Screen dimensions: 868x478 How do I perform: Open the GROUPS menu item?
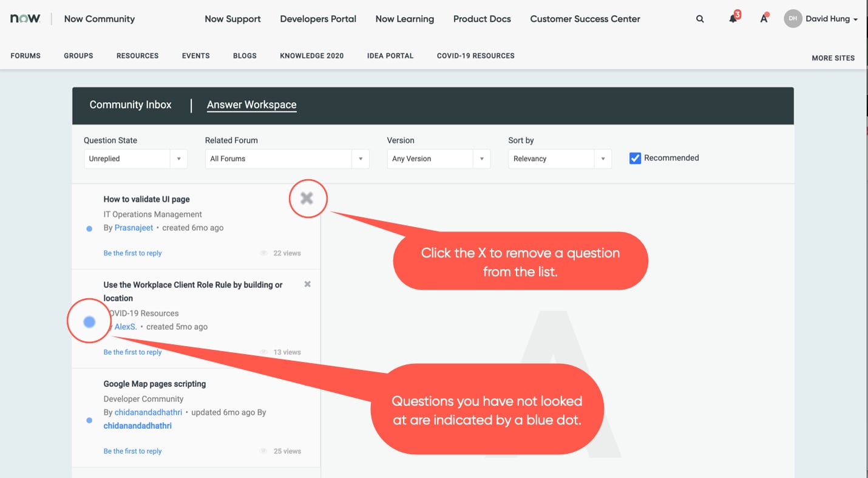[78, 56]
